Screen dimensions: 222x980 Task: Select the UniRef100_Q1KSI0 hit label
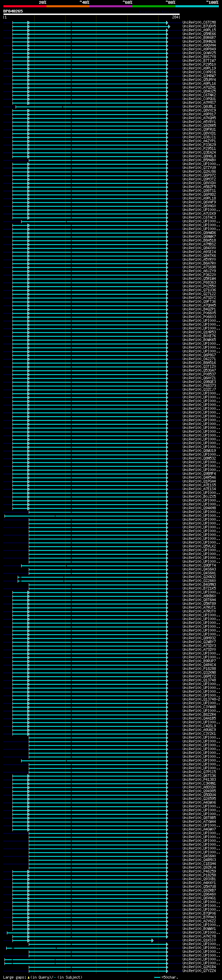coord(199,940)
